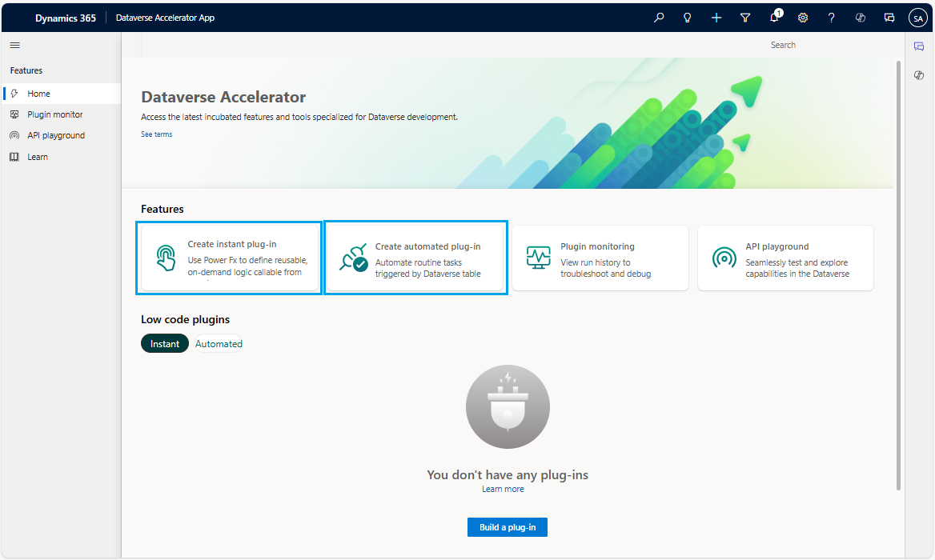Open the settings gear icon
The width and height of the screenshot is (935, 560).
tap(803, 18)
